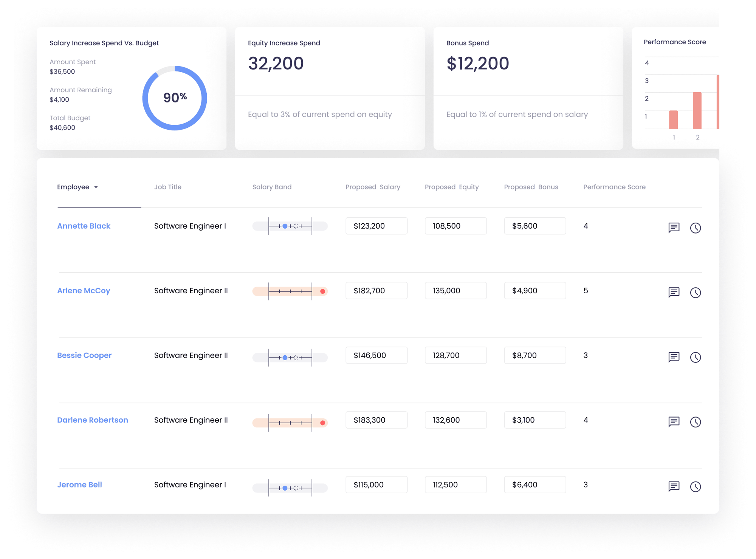756x559 pixels.
Task: Edit Jerome Bell's proposed bonus field
Action: tap(534, 485)
